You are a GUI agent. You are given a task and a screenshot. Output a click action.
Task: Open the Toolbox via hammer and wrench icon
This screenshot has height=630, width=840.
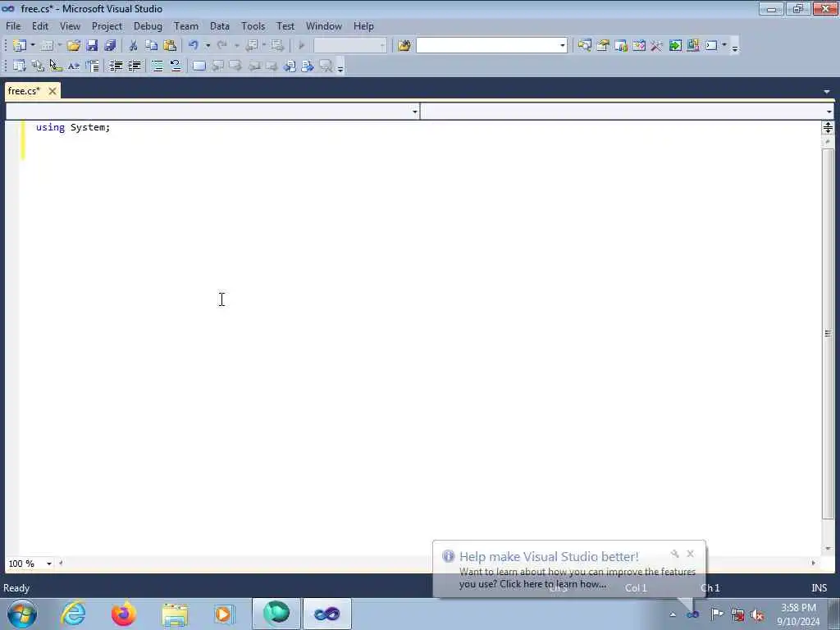point(656,46)
